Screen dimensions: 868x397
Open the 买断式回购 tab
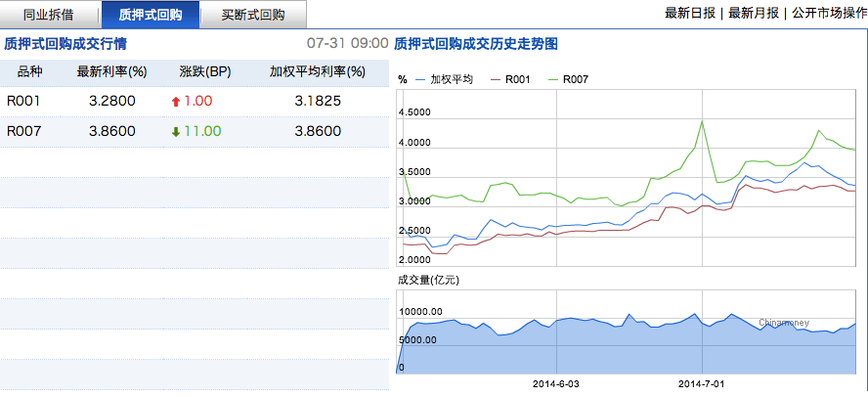point(253,15)
